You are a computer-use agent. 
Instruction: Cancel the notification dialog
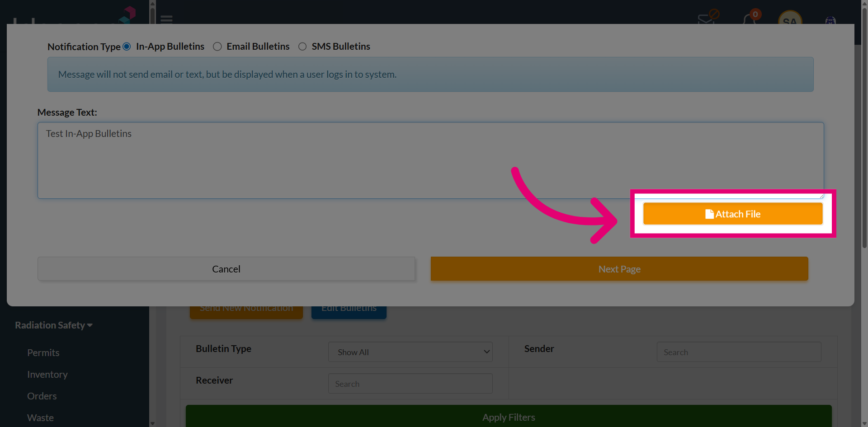(x=226, y=269)
